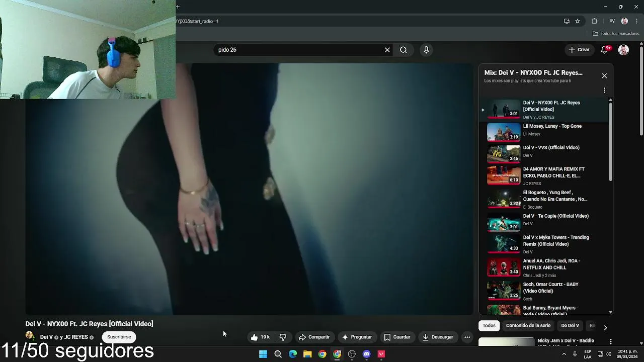Viewport: 644px width, 362px height.
Task: Click the volume icon in system tray
Action: (x=608, y=354)
